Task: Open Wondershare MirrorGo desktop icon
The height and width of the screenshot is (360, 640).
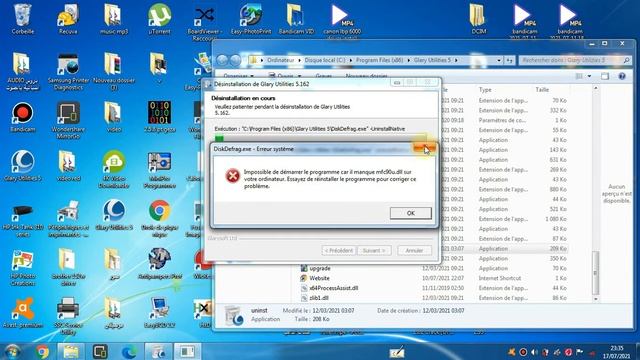Action: point(68,121)
